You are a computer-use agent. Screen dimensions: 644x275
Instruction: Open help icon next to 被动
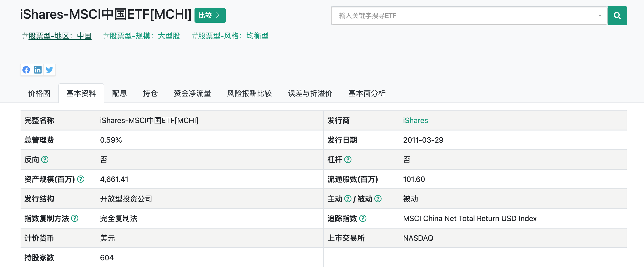[378, 199]
